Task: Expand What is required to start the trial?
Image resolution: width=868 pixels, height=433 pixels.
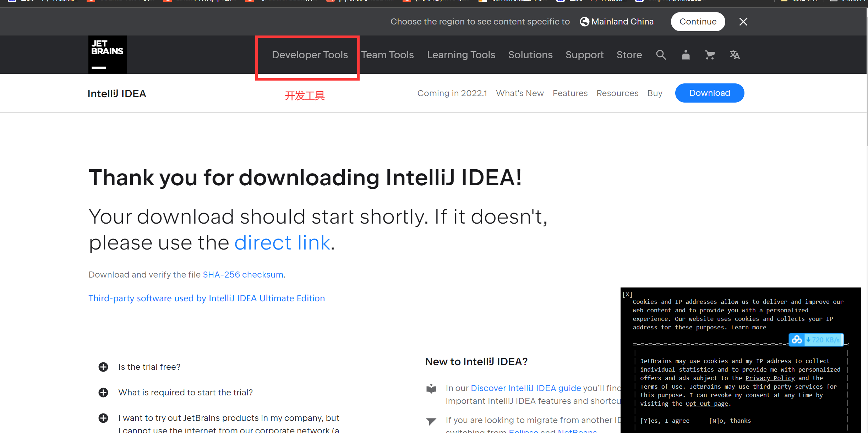Action: coord(103,392)
